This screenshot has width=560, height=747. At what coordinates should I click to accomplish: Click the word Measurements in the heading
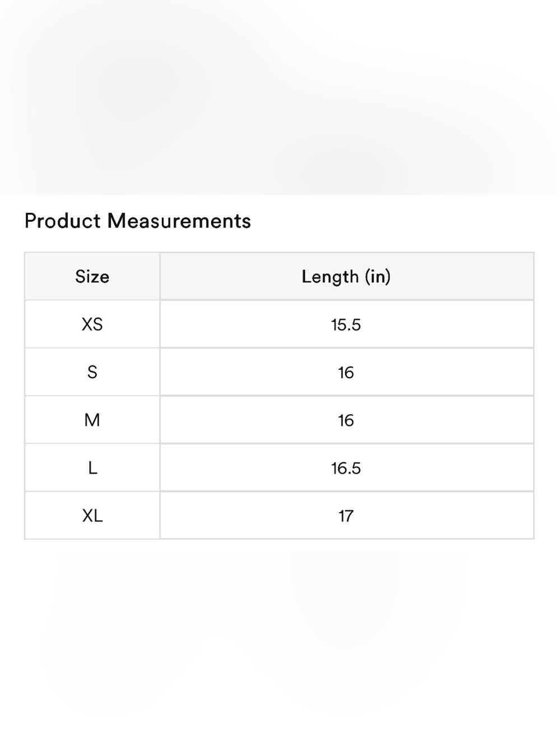pyautogui.click(x=179, y=221)
